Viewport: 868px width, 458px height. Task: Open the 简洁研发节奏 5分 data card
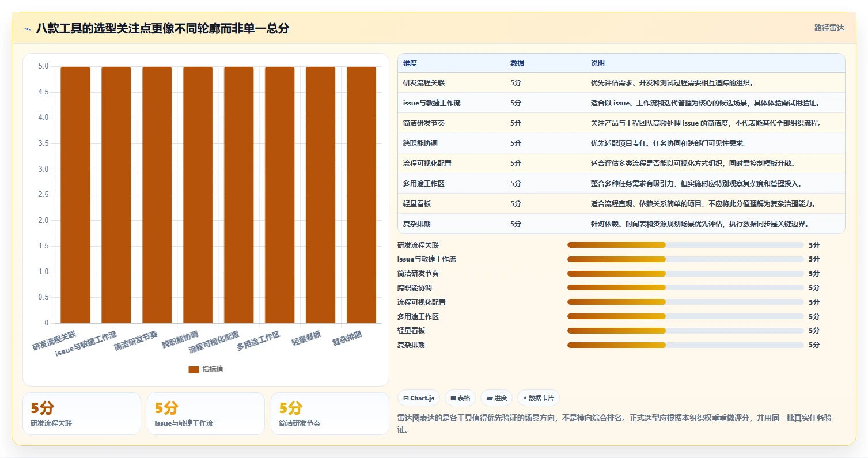click(330, 414)
